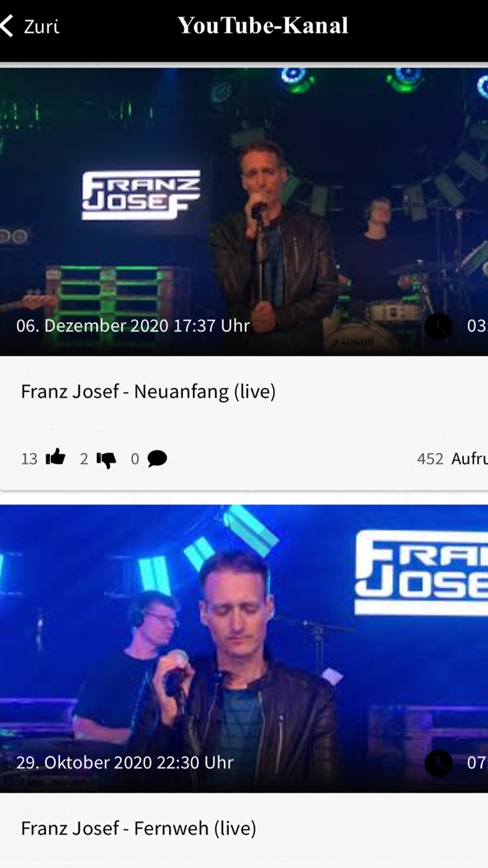Go back via the Zurück label

41,26
